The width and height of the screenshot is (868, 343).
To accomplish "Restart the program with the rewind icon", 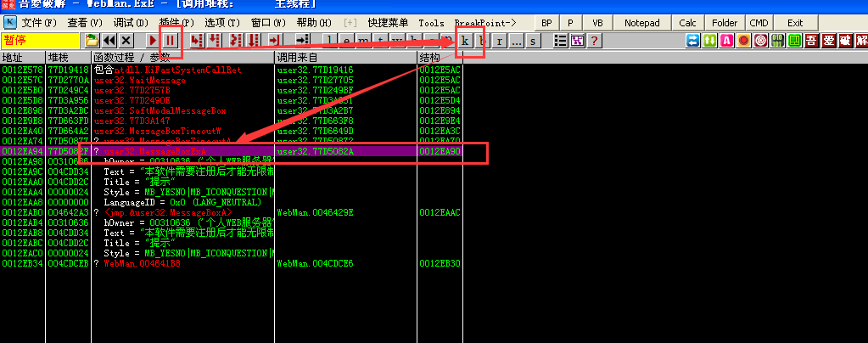I will tap(109, 41).
